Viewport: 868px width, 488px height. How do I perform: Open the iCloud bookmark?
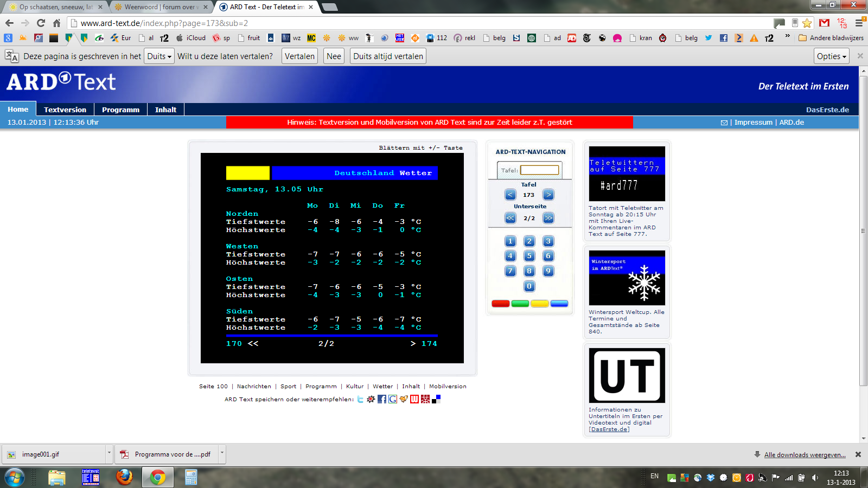pos(191,38)
